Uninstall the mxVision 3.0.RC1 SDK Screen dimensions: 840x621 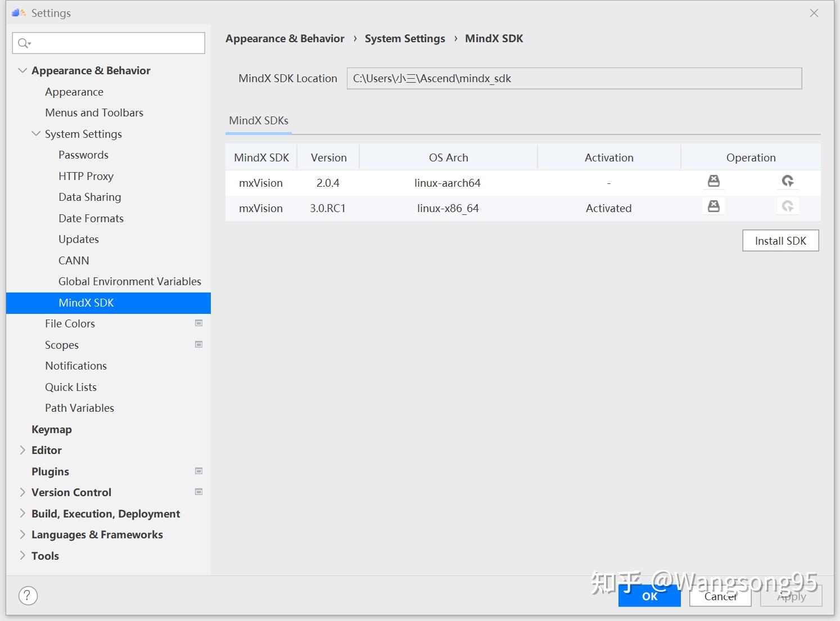(x=713, y=206)
